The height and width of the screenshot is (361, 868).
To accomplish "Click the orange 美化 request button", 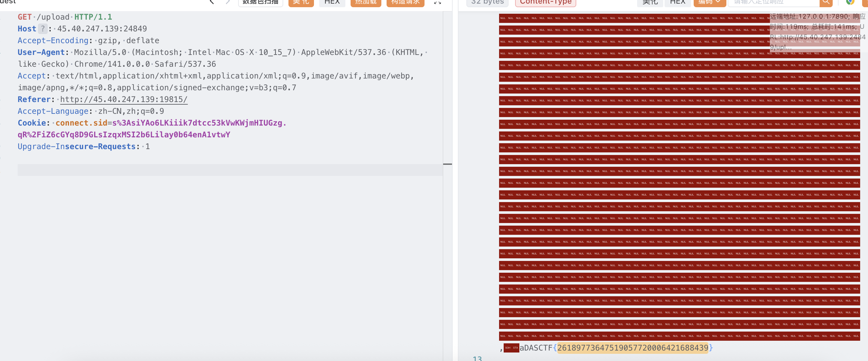I will click(x=301, y=2).
